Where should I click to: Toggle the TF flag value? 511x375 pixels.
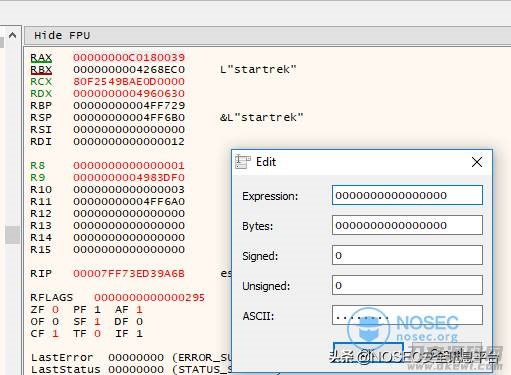97,334
